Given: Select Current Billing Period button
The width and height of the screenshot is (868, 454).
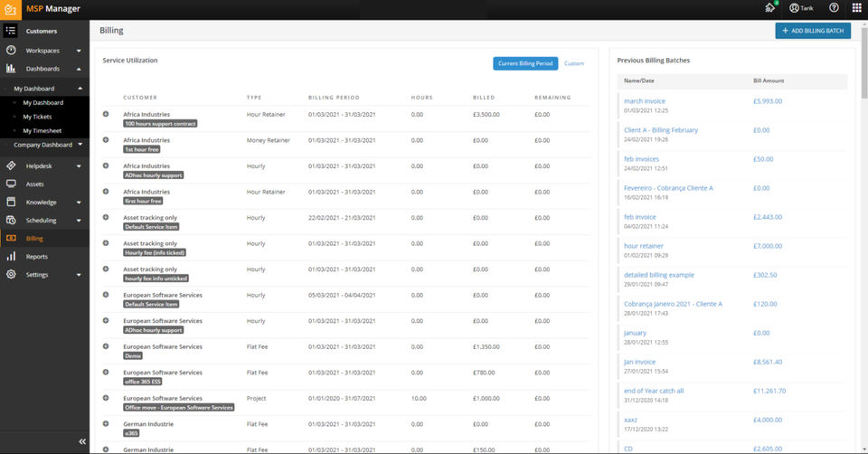Looking at the screenshot, I should pyautogui.click(x=525, y=63).
